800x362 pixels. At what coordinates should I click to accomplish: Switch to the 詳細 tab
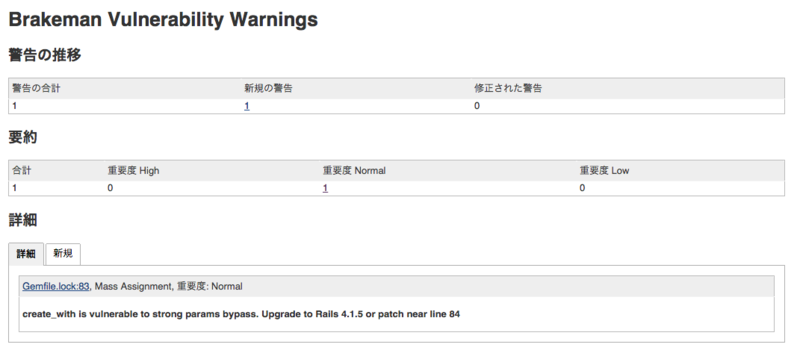(26, 254)
